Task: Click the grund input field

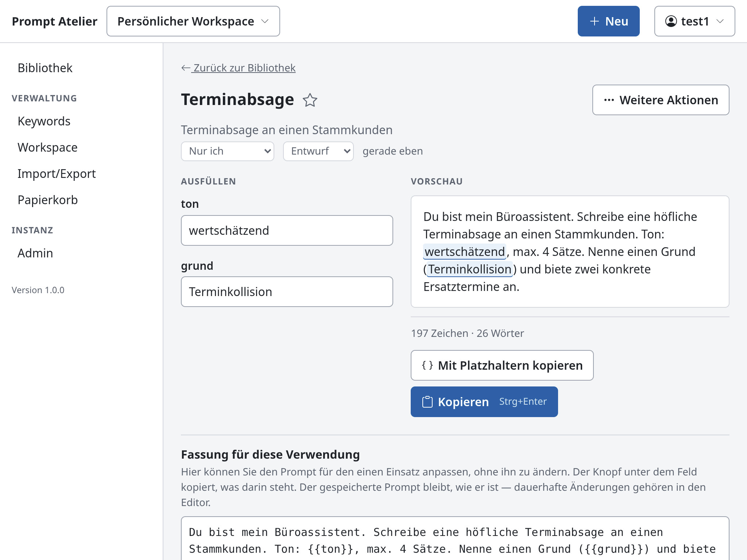Action: point(287,292)
